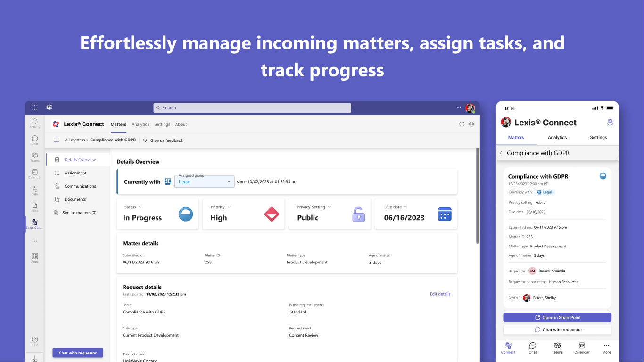Open Teams icon in left sidebar
Screen dimensions: 644x362
pos(35,157)
